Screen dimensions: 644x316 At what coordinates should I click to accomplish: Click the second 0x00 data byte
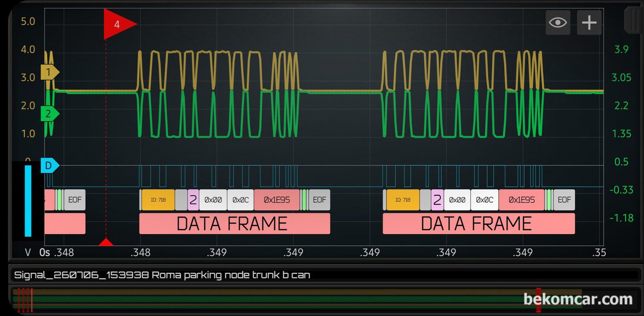[x=457, y=200]
